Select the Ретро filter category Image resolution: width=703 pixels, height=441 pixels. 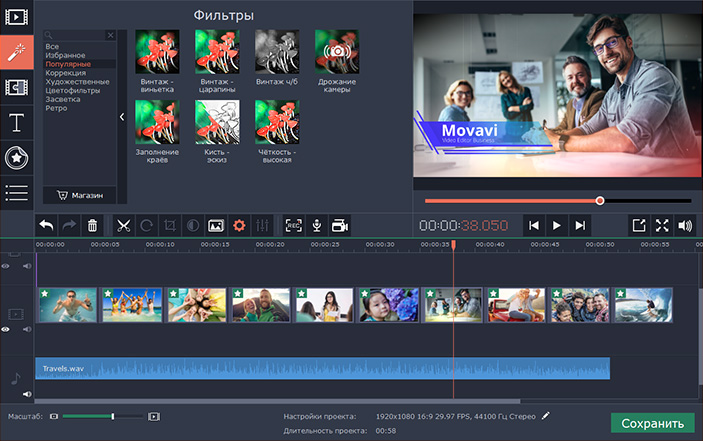(x=56, y=108)
